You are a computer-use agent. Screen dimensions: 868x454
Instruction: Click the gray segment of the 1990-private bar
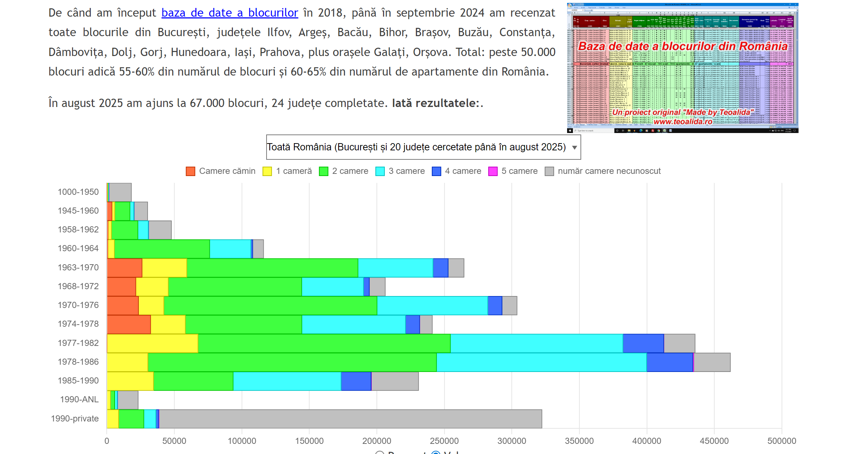[350, 419]
